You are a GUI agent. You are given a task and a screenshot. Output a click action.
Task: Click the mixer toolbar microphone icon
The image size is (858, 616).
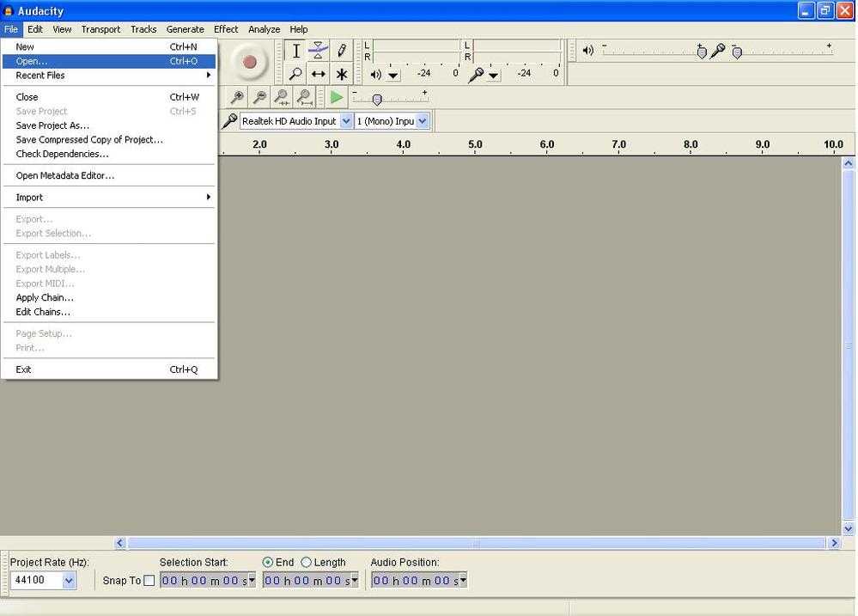coord(717,51)
